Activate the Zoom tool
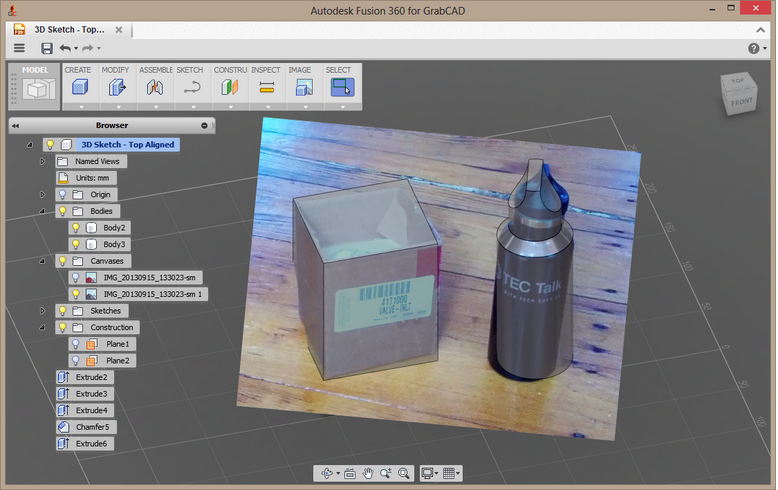778x490 pixels. click(x=386, y=473)
